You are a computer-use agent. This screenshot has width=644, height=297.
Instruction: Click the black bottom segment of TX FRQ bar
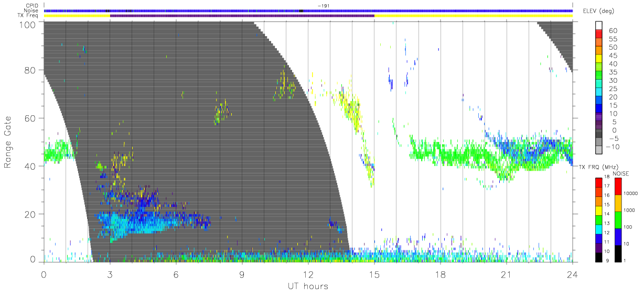(x=599, y=257)
